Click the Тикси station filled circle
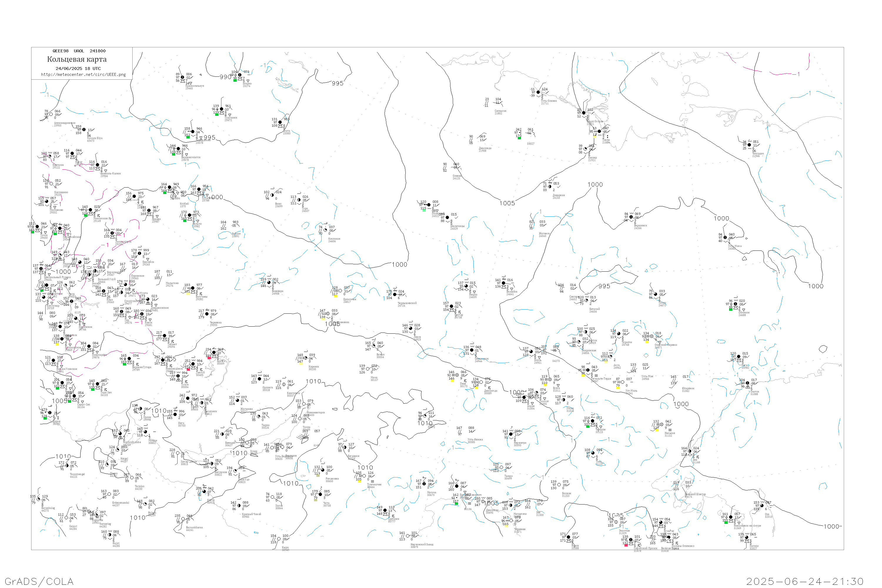The height and width of the screenshot is (588, 882). (x=599, y=132)
